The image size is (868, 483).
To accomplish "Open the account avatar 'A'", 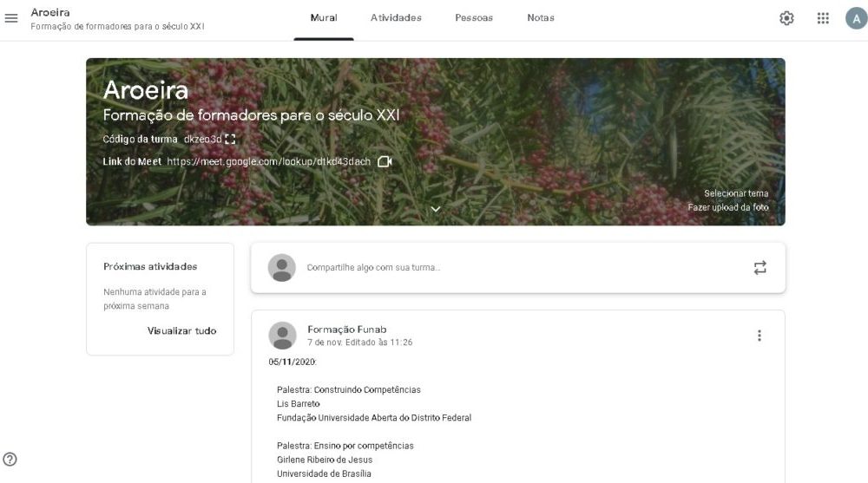I will coord(856,19).
